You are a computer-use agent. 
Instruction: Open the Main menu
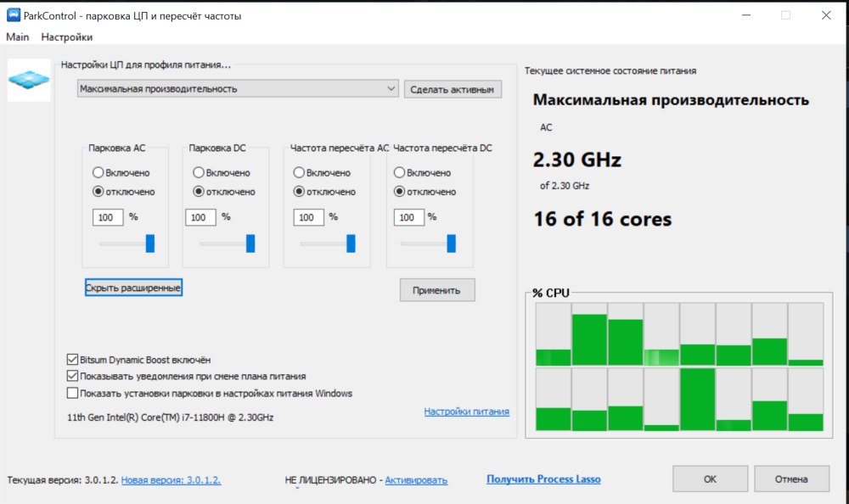18,37
